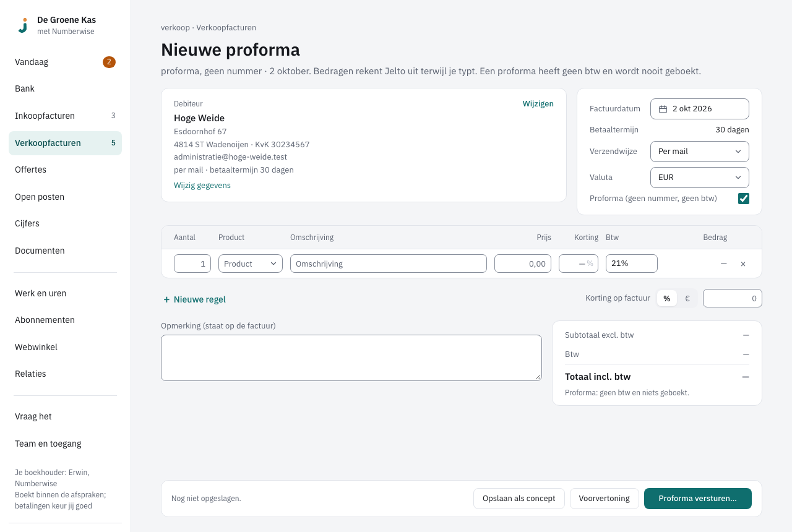Click the Btw 21% field

click(x=632, y=264)
